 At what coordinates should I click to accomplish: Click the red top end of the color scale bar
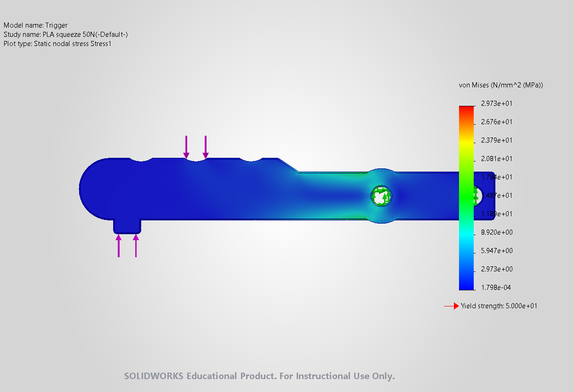(466, 110)
